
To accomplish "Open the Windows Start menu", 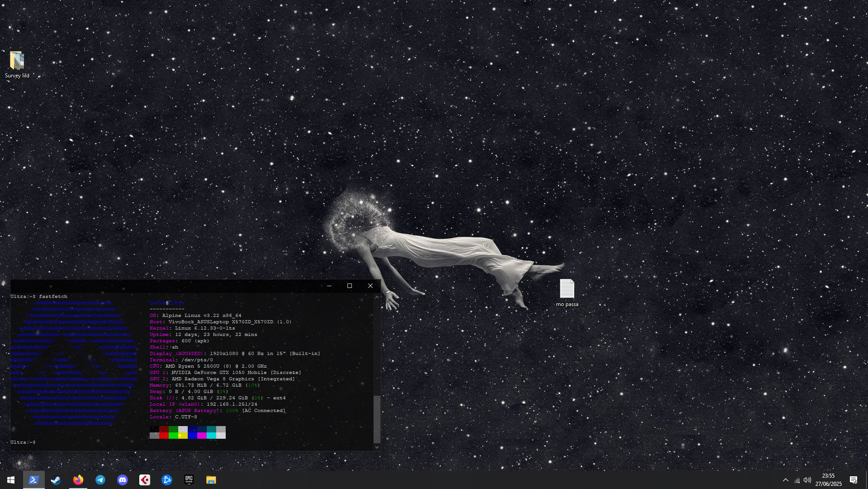I will tap(11, 480).
